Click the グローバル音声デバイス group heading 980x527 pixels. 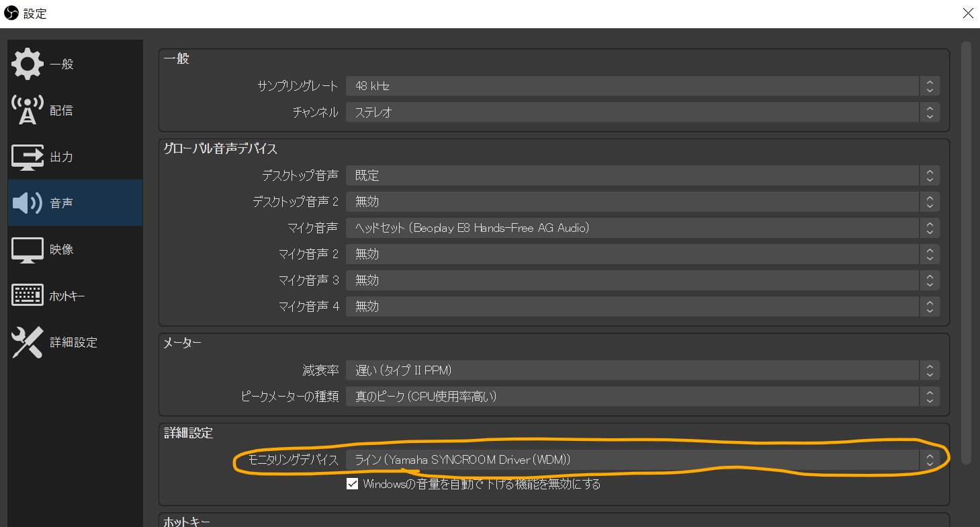[220, 149]
